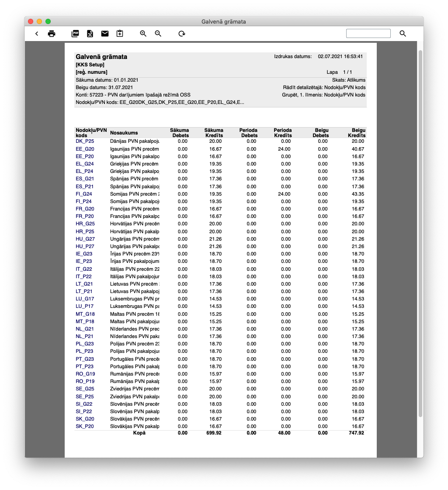Export report as PDF
448x490 pixels.
(x=75, y=34)
